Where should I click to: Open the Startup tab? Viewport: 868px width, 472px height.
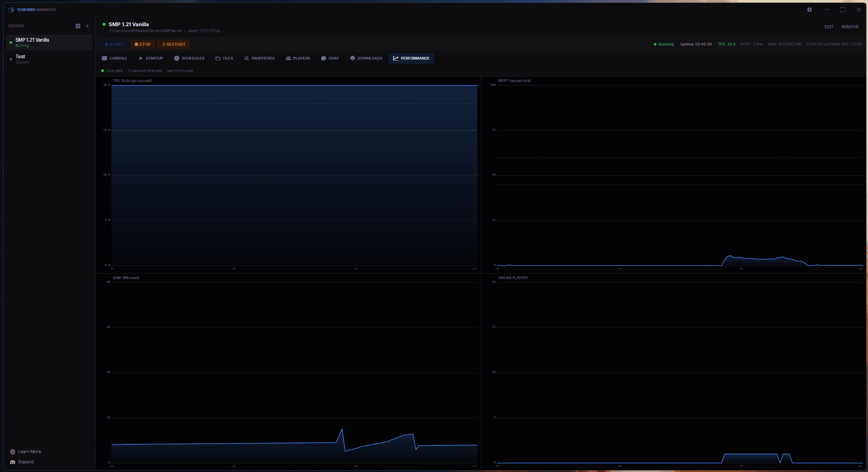[x=151, y=58]
